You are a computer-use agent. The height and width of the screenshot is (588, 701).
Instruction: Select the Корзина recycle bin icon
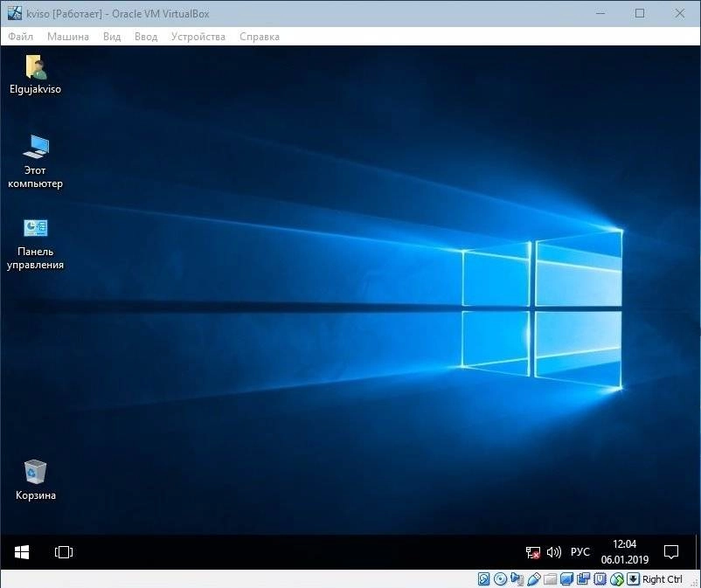pyautogui.click(x=35, y=480)
